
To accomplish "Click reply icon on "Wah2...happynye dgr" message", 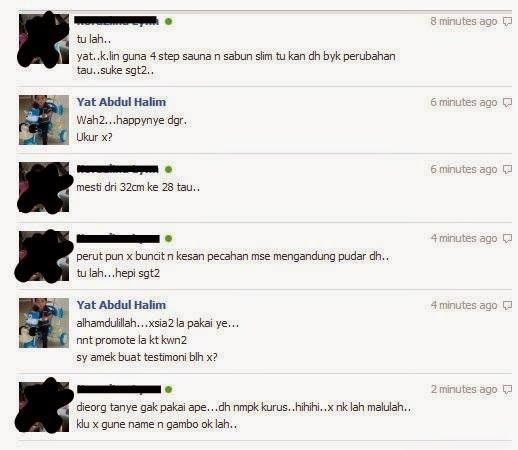I will click(507, 103).
